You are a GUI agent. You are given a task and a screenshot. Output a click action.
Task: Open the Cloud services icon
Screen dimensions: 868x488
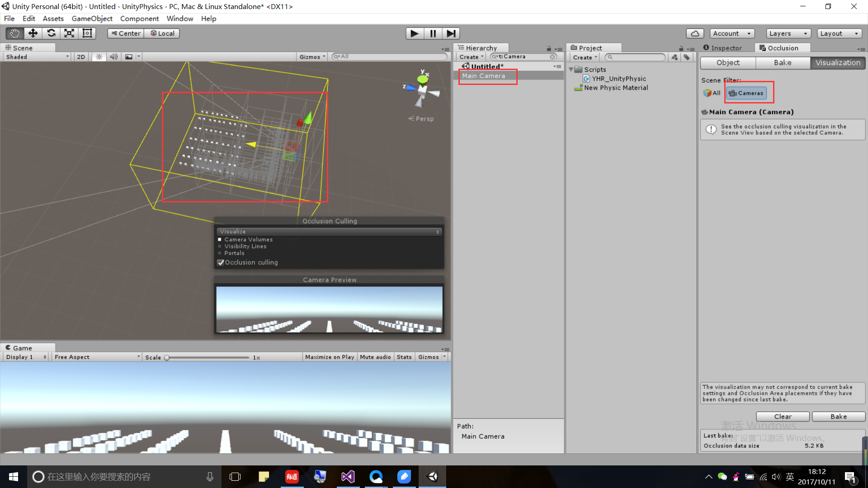click(695, 33)
